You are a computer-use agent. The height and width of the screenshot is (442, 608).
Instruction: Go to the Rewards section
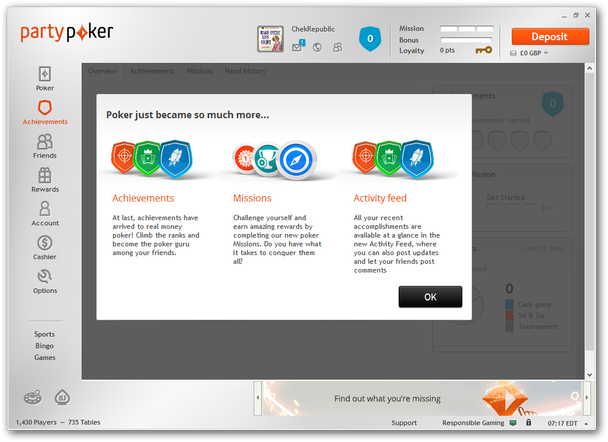[45, 180]
